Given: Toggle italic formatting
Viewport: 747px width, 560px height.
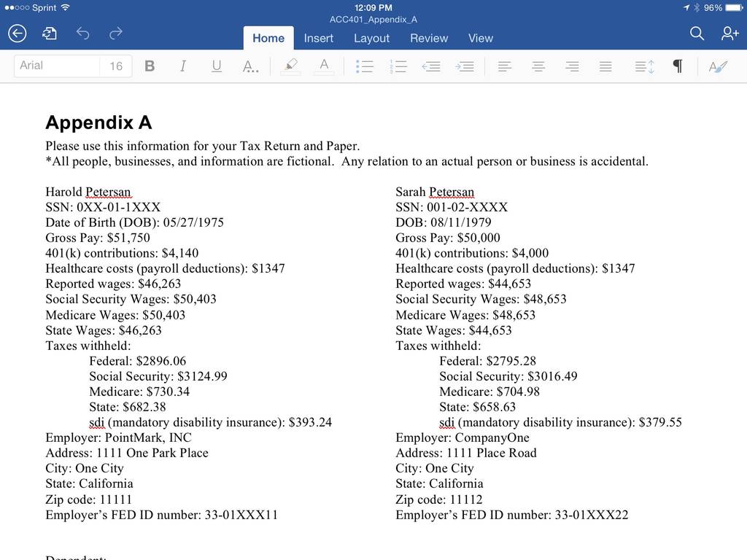Looking at the screenshot, I should tap(183, 66).
